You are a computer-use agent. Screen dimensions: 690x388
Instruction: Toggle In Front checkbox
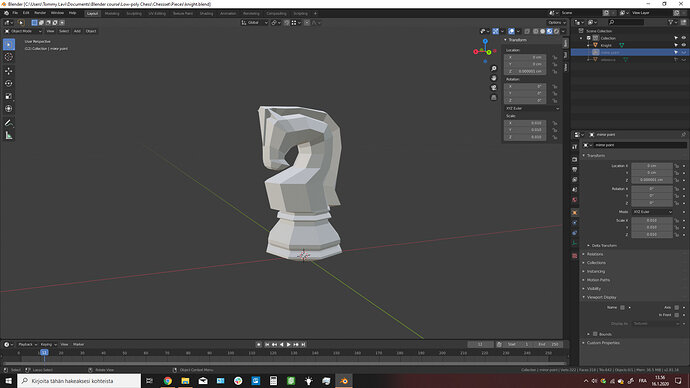[x=676, y=315]
